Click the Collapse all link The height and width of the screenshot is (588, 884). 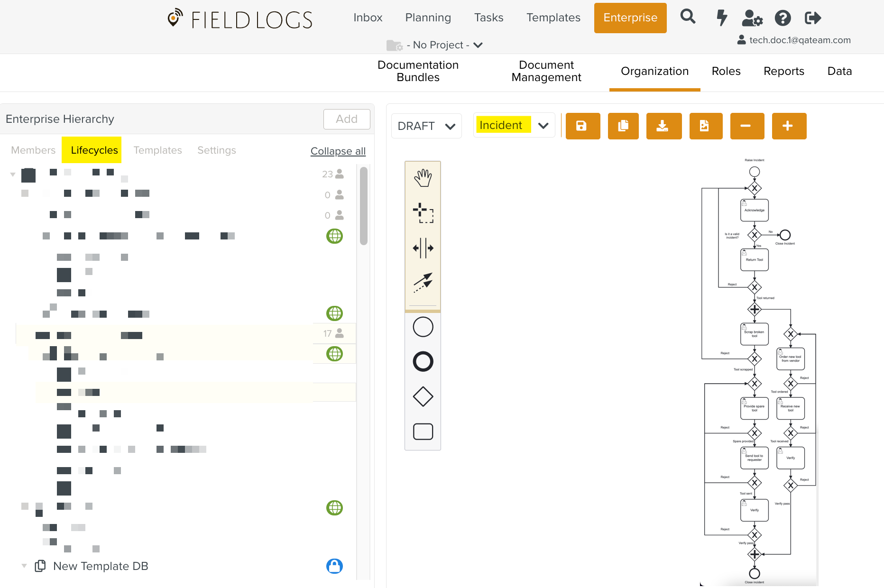pos(338,151)
